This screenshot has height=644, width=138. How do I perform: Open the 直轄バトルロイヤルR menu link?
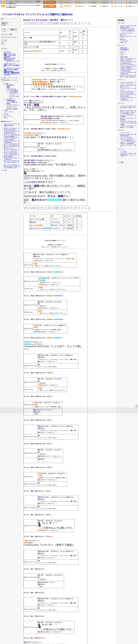pyautogui.click(x=10, y=54)
